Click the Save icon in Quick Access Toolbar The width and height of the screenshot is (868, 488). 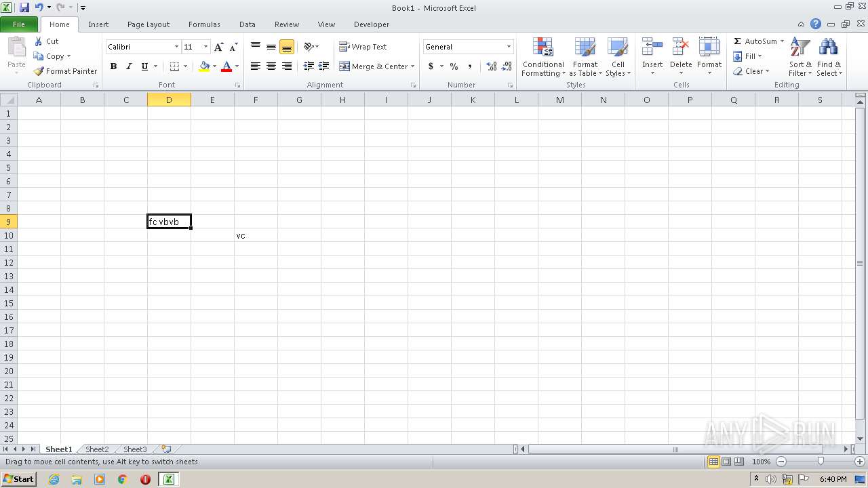(x=24, y=7)
